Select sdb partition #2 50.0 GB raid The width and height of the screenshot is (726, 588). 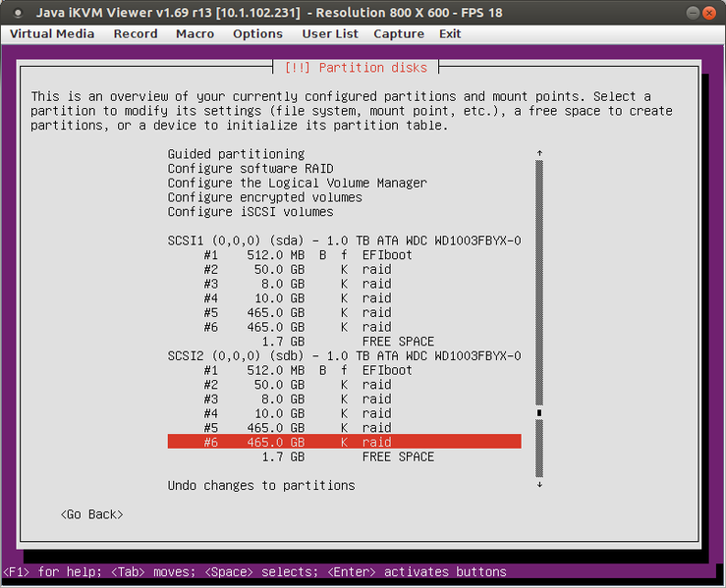345,385
